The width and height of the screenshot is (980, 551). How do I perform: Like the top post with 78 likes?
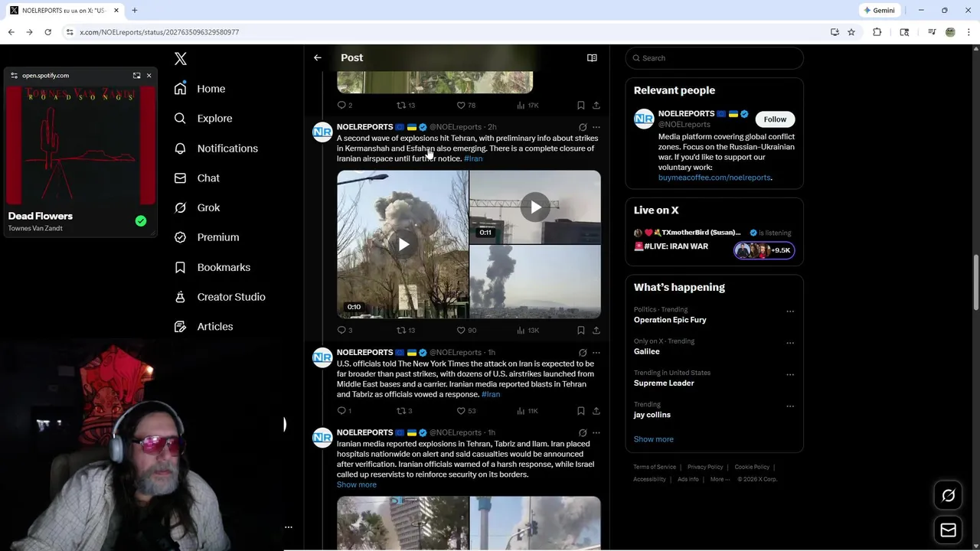(466, 106)
